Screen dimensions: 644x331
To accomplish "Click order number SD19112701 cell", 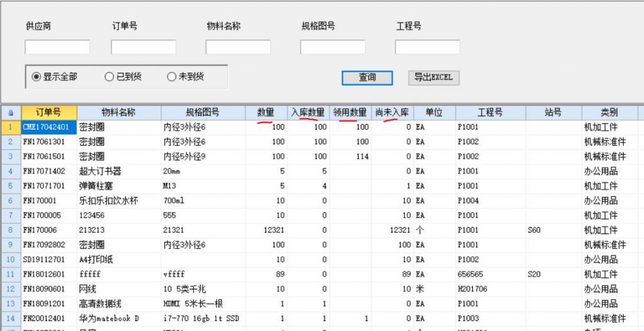I will click(48, 259).
